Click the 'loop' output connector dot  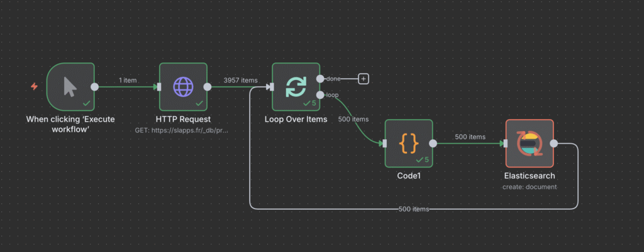tap(320, 95)
